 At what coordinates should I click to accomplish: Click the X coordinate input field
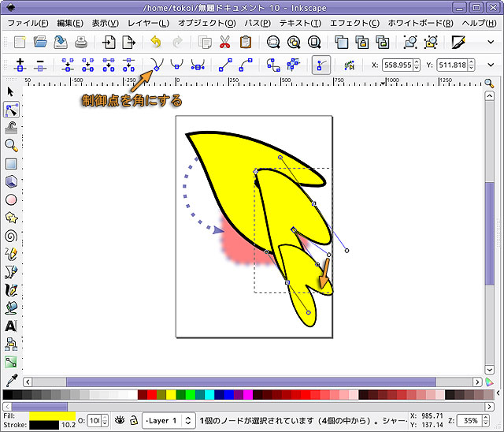(399, 65)
